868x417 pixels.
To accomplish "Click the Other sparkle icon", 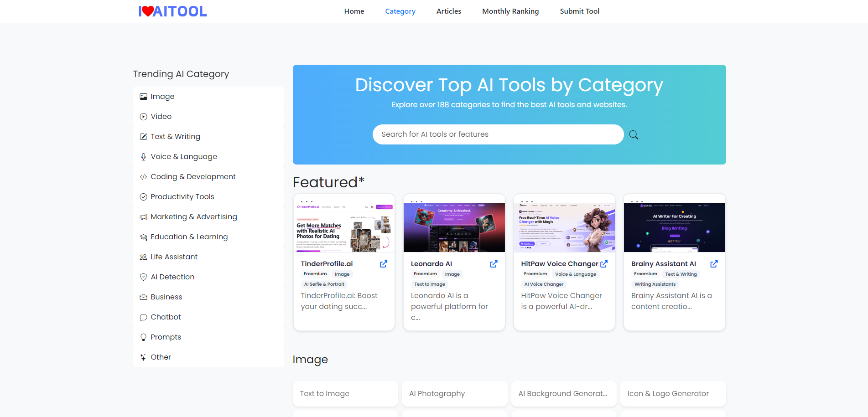I will (143, 357).
